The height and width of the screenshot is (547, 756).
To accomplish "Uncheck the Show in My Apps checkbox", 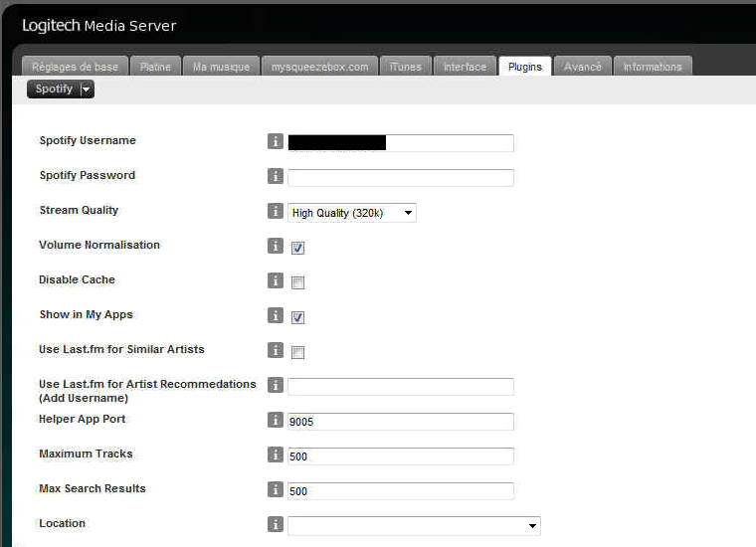I will point(298,317).
